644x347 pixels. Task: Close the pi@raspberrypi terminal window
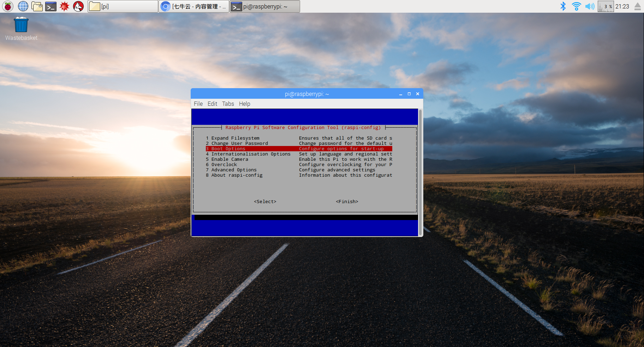click(418, 94)
